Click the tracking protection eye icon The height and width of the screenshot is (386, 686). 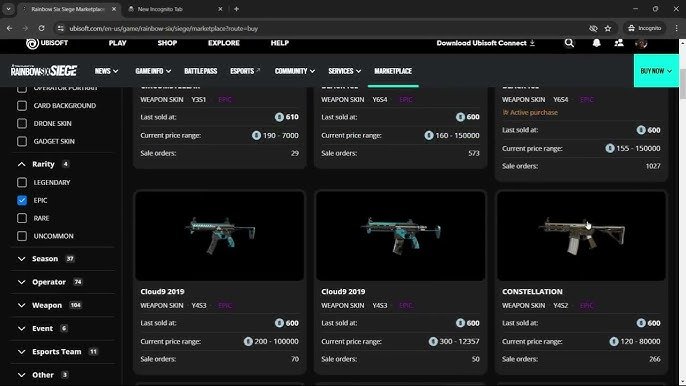pyautogui.click(x=593, y=28)
